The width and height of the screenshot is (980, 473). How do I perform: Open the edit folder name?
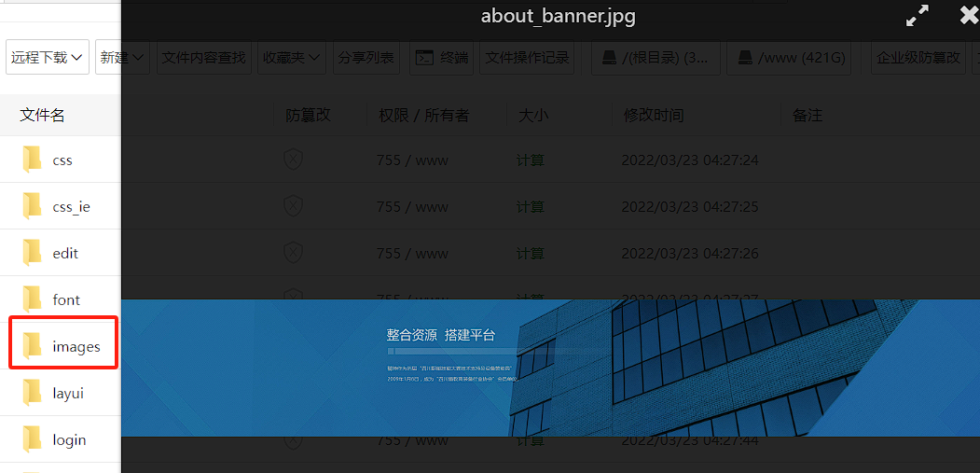point(65,254)
